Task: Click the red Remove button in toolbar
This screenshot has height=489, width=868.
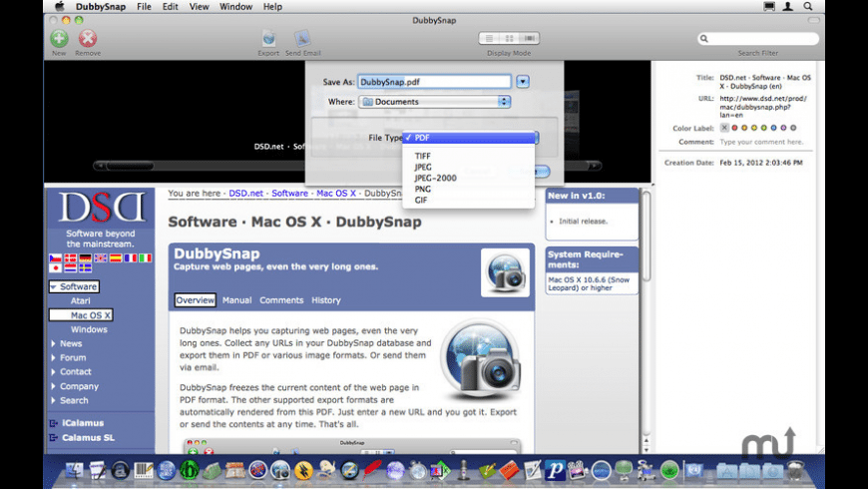Action: coord(88,38)
